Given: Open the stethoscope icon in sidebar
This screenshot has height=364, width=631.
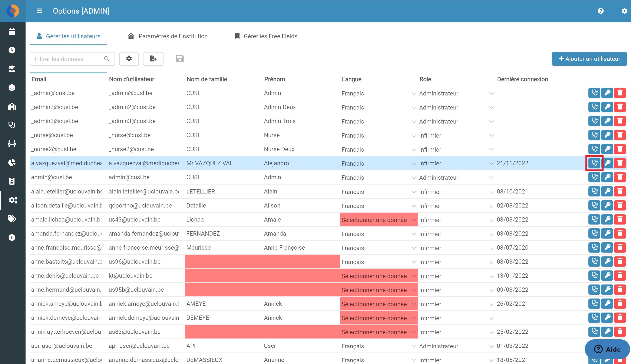Looking at the screenshot, I should (x=12, y=125).
